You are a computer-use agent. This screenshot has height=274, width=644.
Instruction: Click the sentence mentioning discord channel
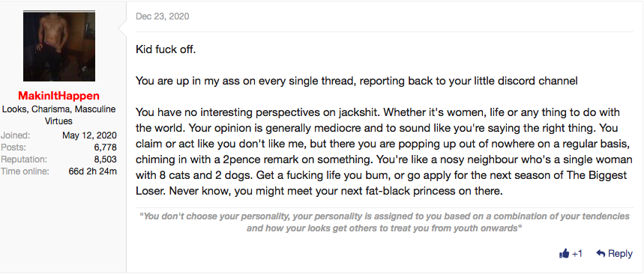(x=357, y=81)
